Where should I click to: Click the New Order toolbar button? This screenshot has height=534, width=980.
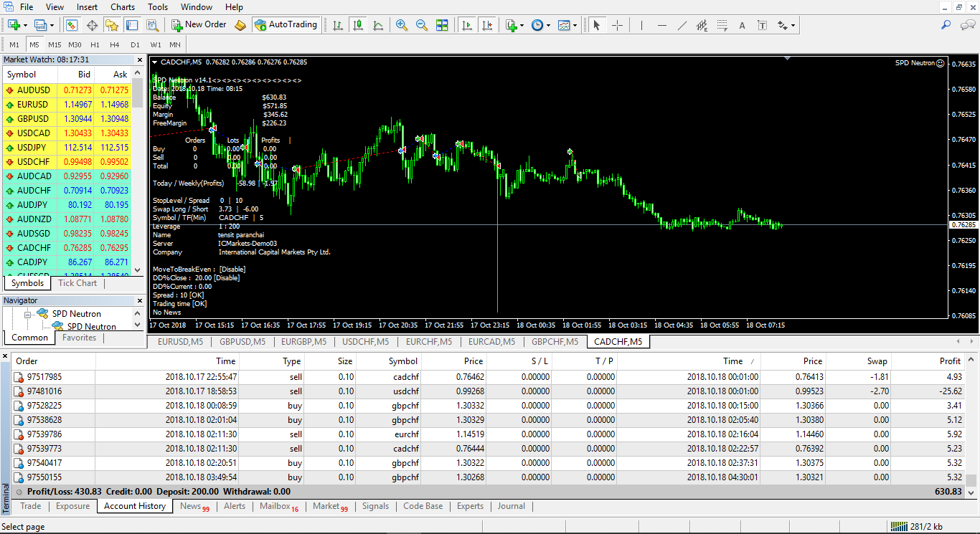tap(199, 25)
